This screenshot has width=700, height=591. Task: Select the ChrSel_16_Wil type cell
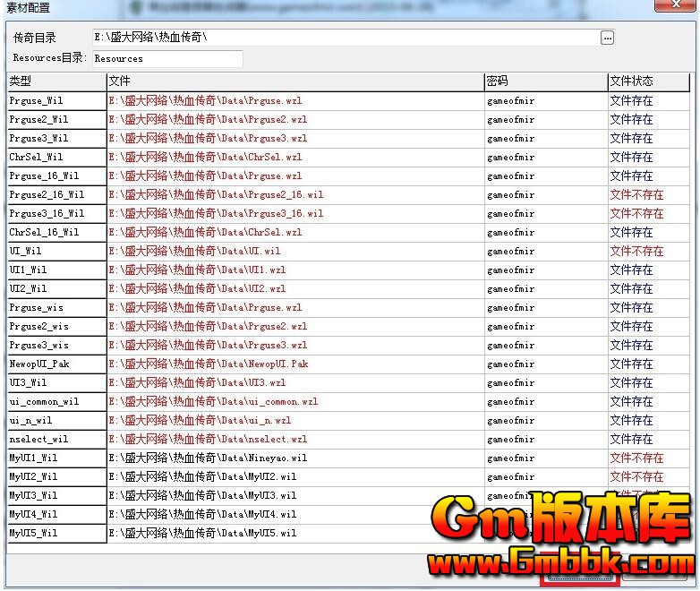click(x=56, y=233)
